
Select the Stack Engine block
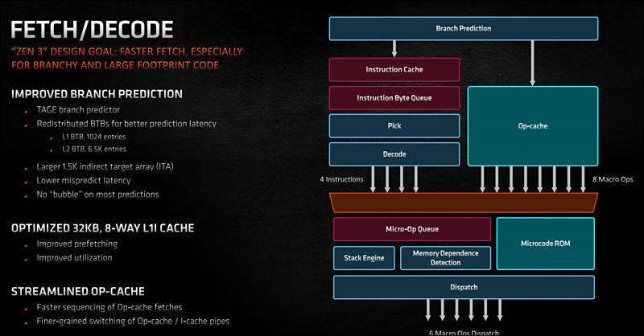pyautogui.click(x=364, y=258)
